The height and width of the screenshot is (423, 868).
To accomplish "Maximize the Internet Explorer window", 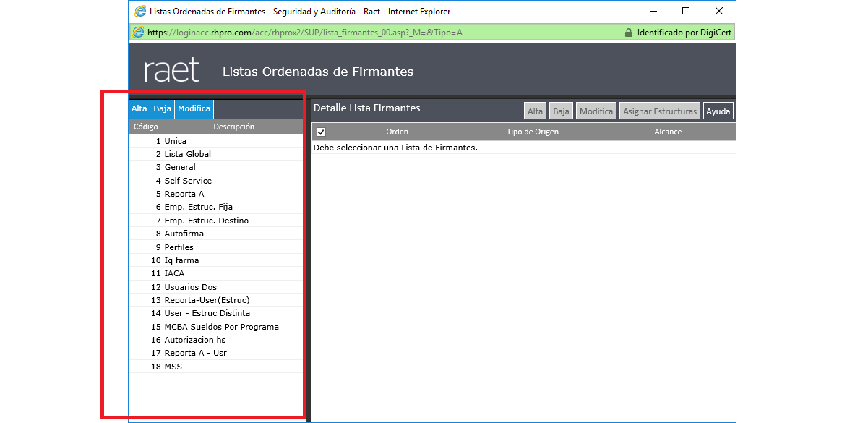I will [x=686, y=12].
